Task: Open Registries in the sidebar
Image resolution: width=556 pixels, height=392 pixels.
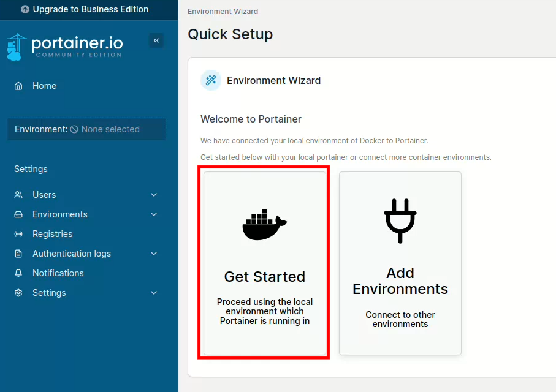Action: click(52, 234)
